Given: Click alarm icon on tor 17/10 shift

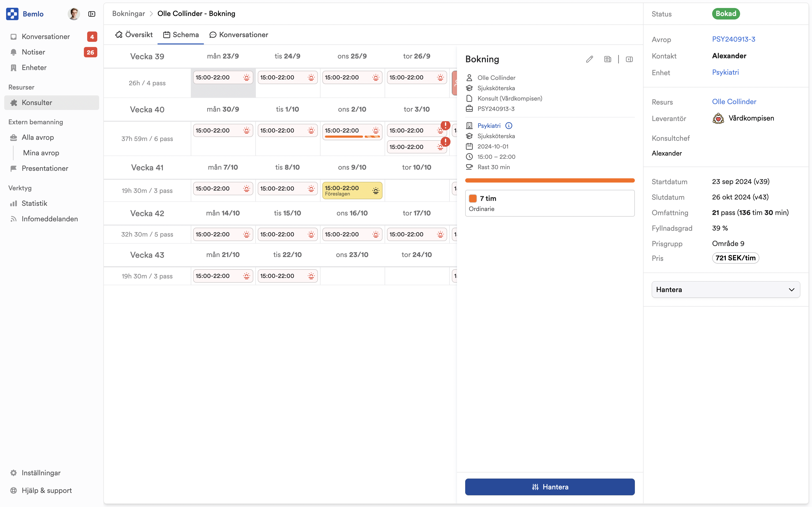Looking at the screenshot, I should click(441, 234).
